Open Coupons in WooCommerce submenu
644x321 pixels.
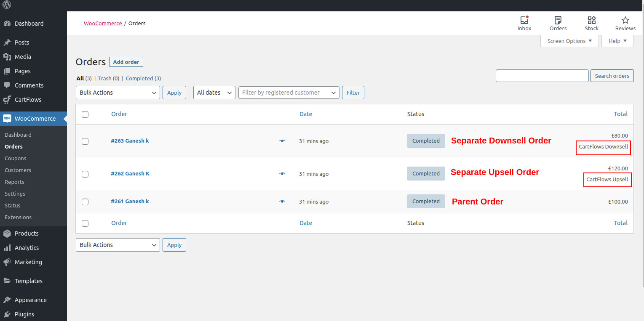(16, 159)
